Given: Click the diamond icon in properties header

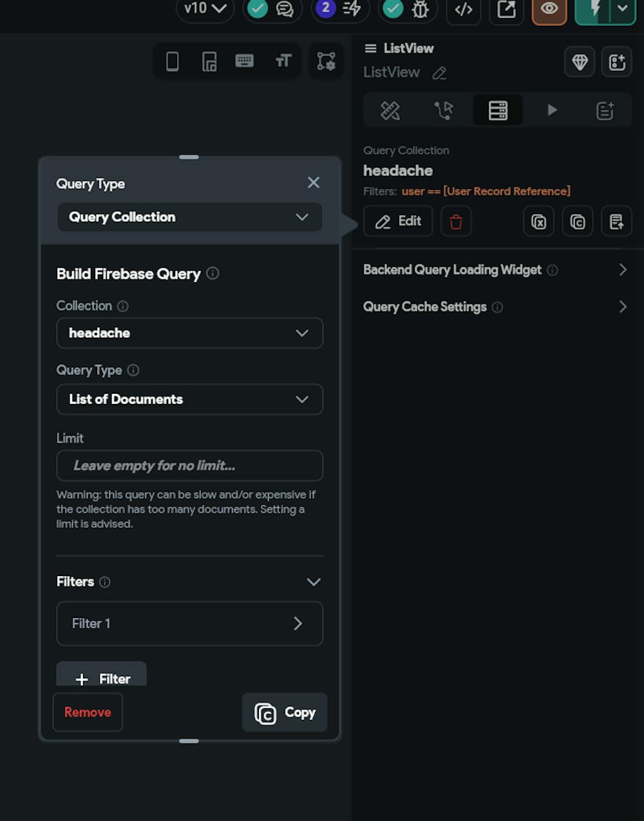Looking at the screenshot, I should pyautogui.click(x=580, y=62).
